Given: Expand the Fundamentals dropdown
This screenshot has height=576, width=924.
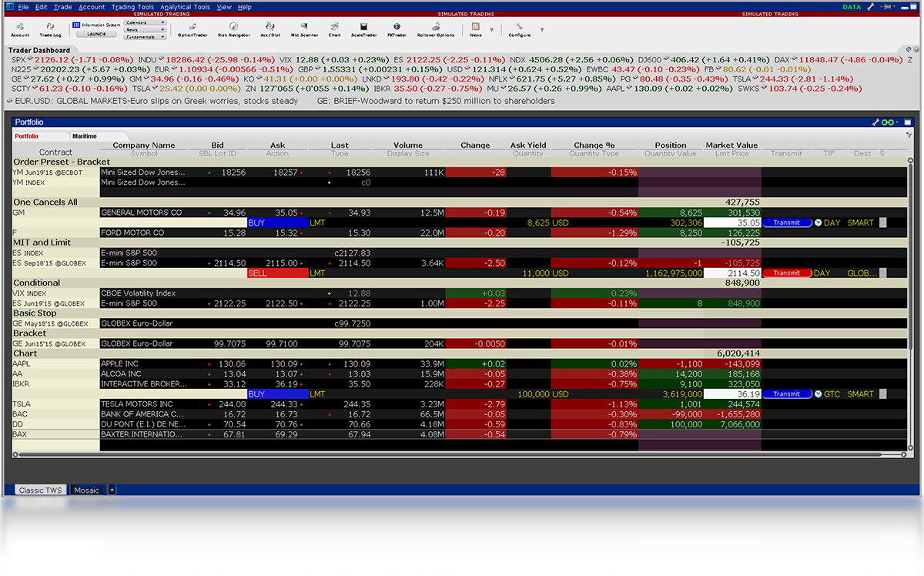Looking at the screenshot, I should [x=145, y=37].
